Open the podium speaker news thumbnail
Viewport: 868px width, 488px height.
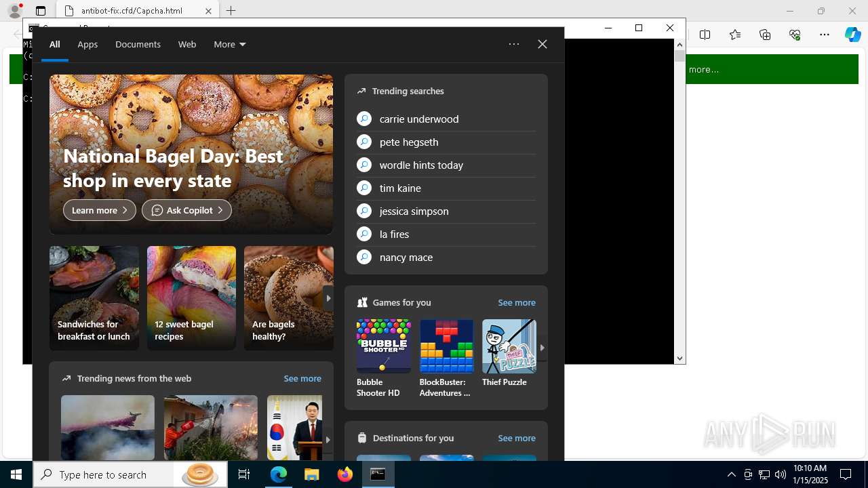[294, 428]
